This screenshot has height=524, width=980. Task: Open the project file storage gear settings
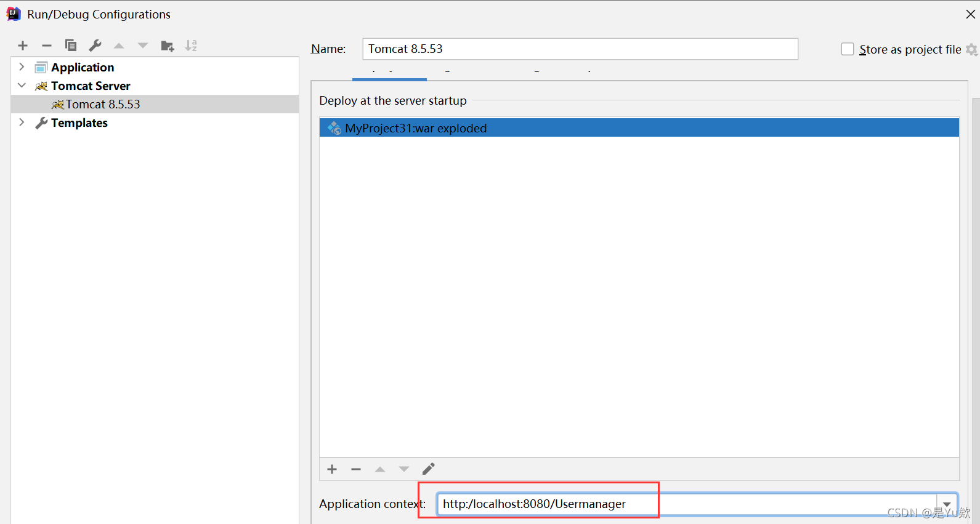coord(971,49)
